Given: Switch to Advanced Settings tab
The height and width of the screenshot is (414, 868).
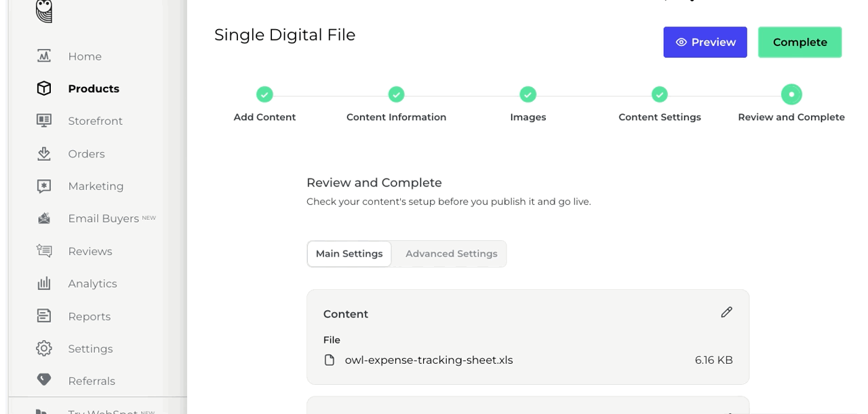Looking at the screenshot, I should tap(451, 254).
